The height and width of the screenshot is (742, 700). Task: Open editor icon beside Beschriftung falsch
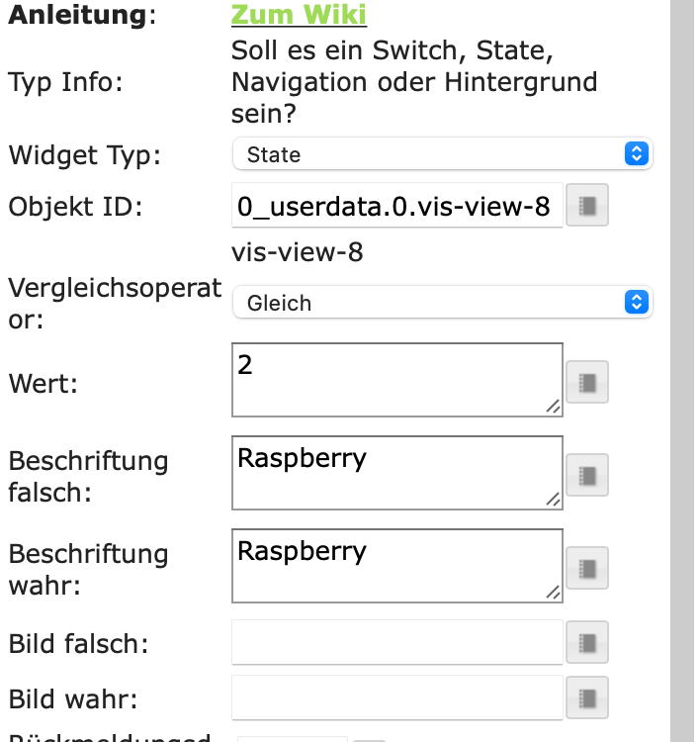[x=587, y=475]
